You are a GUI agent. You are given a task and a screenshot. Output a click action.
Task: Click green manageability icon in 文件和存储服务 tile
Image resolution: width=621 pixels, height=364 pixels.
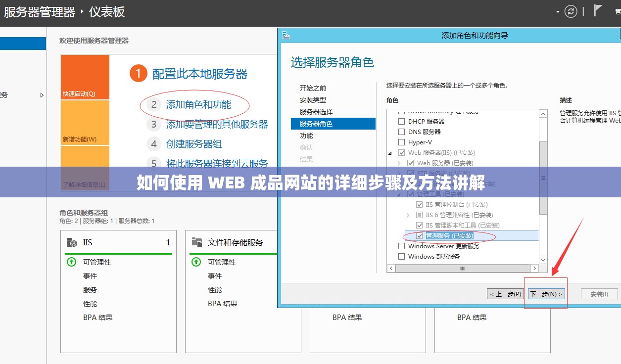[196, 262]
